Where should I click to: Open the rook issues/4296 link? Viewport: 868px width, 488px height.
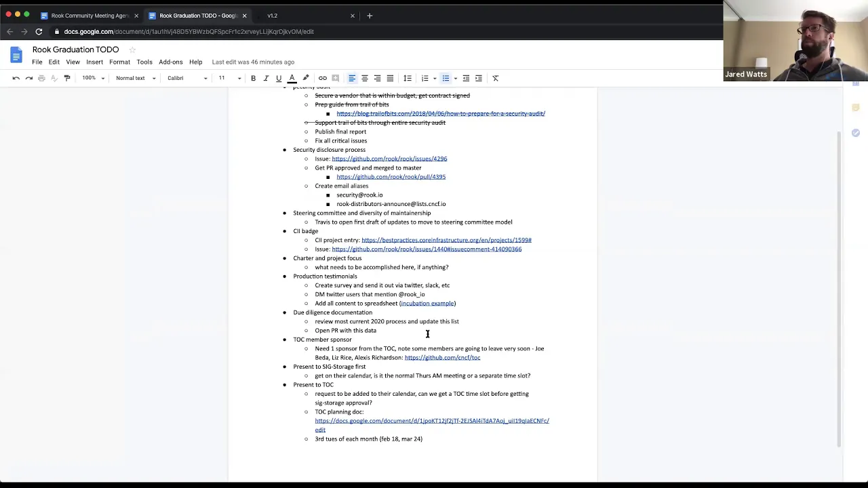[x=389, y=159]
